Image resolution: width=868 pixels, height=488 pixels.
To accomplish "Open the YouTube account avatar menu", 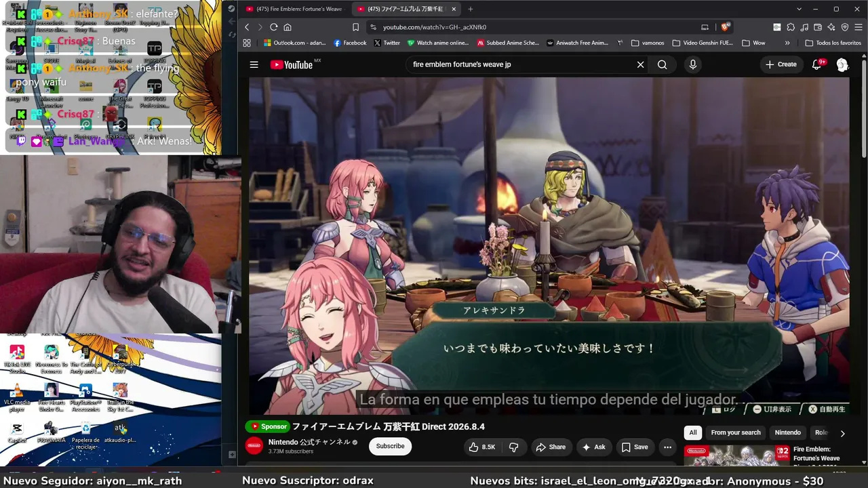I will click(842, 64).
